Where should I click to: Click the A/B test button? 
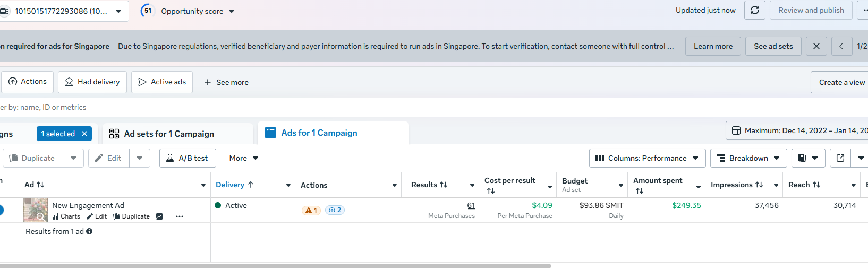click(188, 158)
